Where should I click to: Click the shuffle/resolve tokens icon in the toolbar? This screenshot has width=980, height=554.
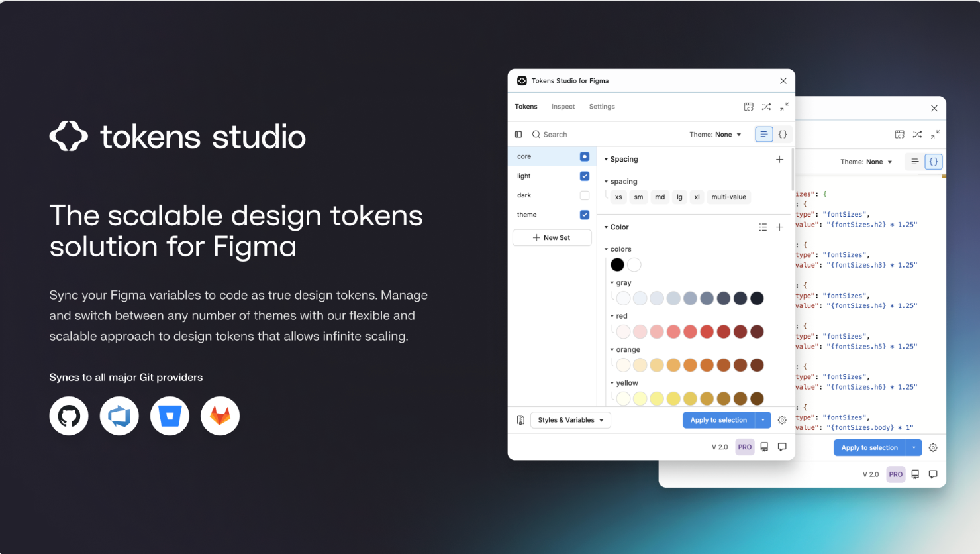tap(766, 107)
